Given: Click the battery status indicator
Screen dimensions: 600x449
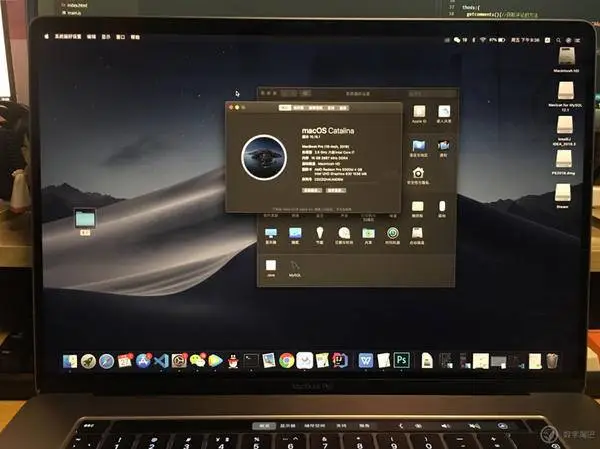Looking at the screenshot, I should [497, 40].
